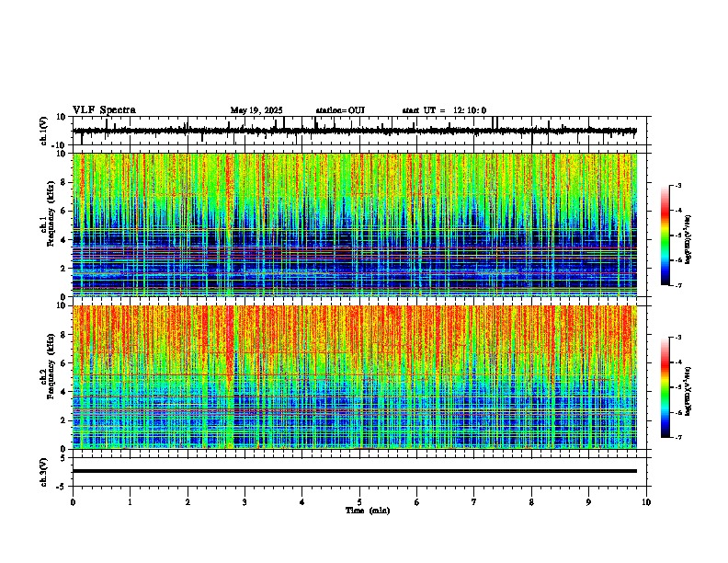
Task: Click the "VLF Spectra" title text
Action: 104,110
